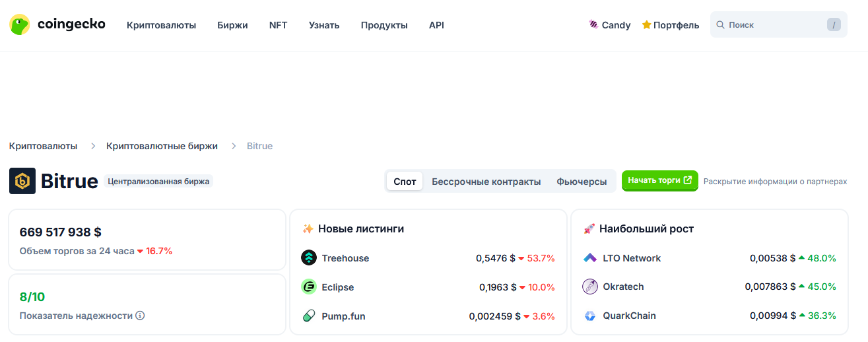Click the Candy icon in the header
868x342 pixels.
tap(593, 25)
